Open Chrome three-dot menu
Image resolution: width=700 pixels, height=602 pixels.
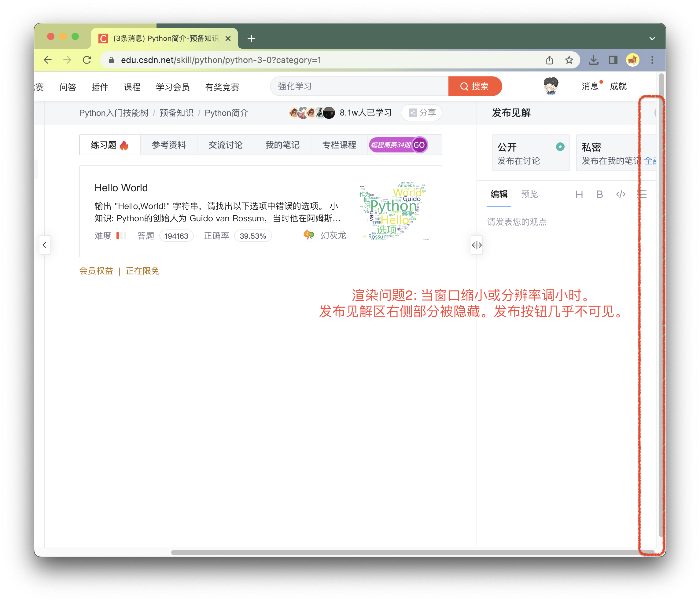pyautogui.click(x=652, y=60)
